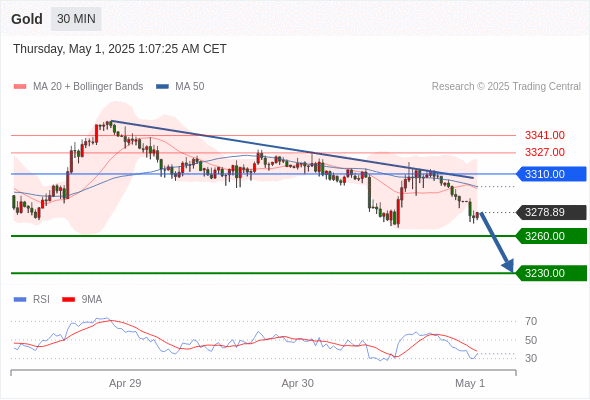Click the 3327.00 resistance label
The height and width of the screenshot is (400, 590).
(545, 152)
